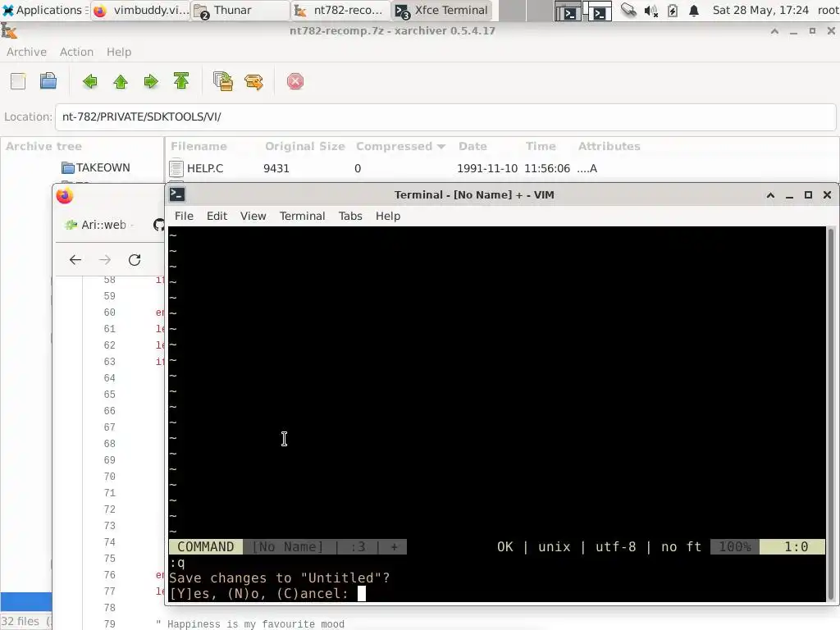Sort by the Date column header
Image resolution: width=840 pixels, height=630 pixels.
[472, 146]
